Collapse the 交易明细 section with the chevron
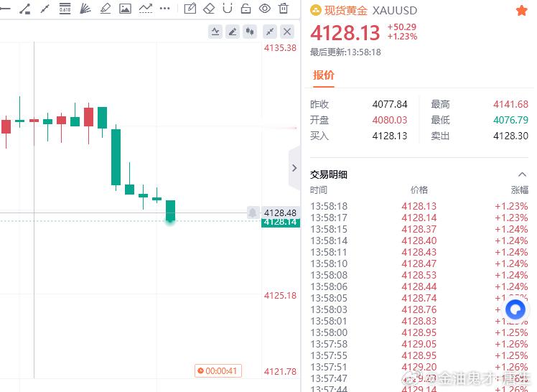 point(522,174)
